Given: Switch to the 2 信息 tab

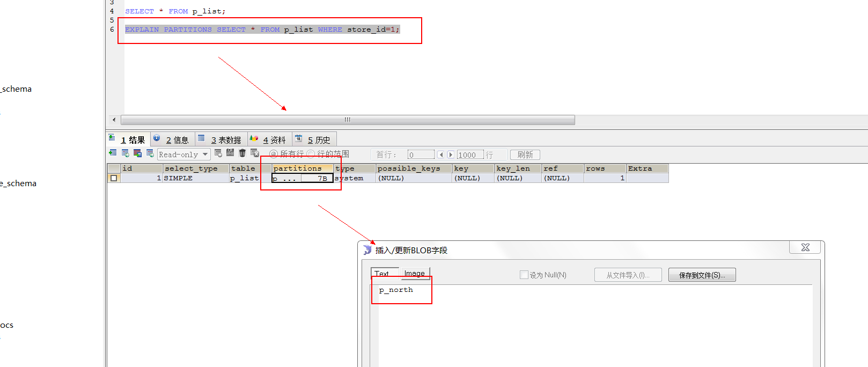Looking at the screenshot, I should point(172,140).
